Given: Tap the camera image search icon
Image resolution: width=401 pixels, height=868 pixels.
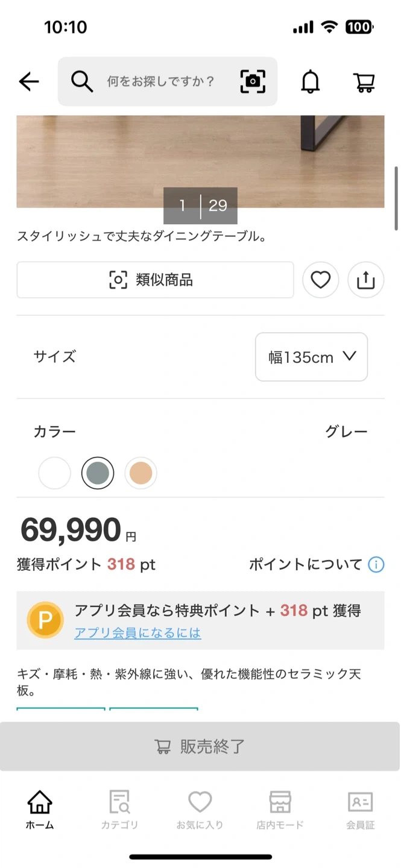Looking at the screenshot, I should tap(253, 81).
